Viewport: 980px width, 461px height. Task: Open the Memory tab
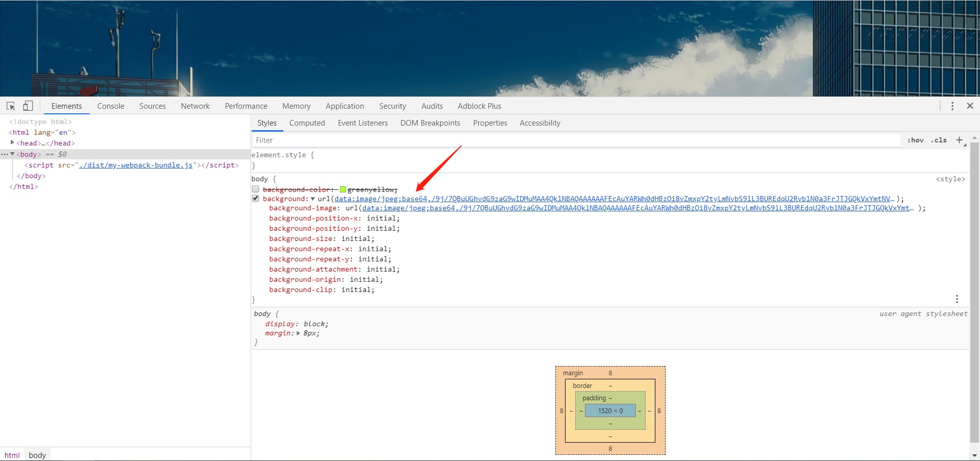point(296,106)
